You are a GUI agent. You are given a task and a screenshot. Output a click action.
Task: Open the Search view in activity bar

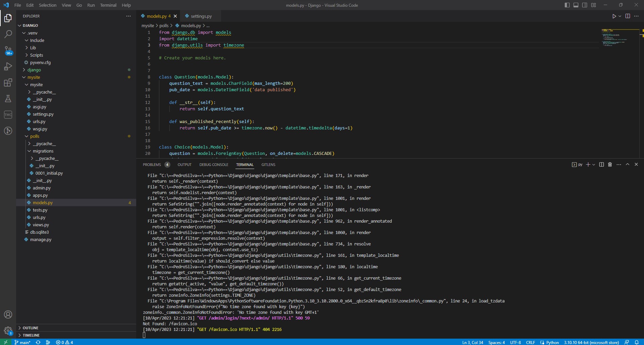click(x=8, y=34)
